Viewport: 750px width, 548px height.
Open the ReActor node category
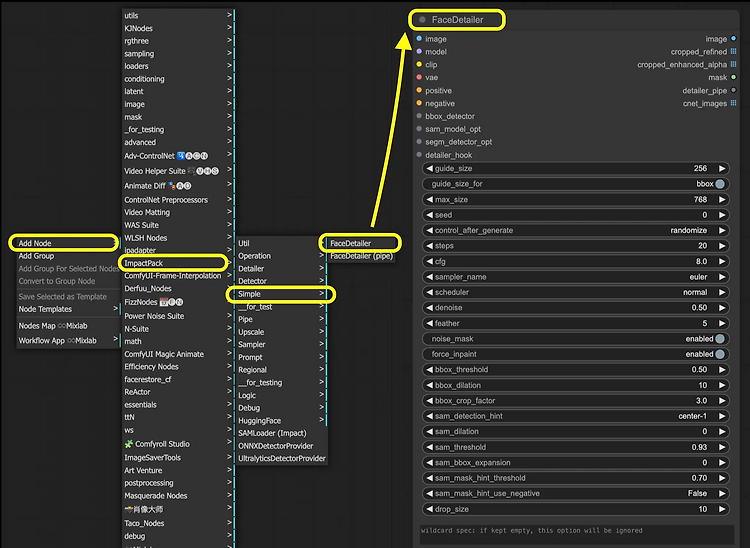178,392
